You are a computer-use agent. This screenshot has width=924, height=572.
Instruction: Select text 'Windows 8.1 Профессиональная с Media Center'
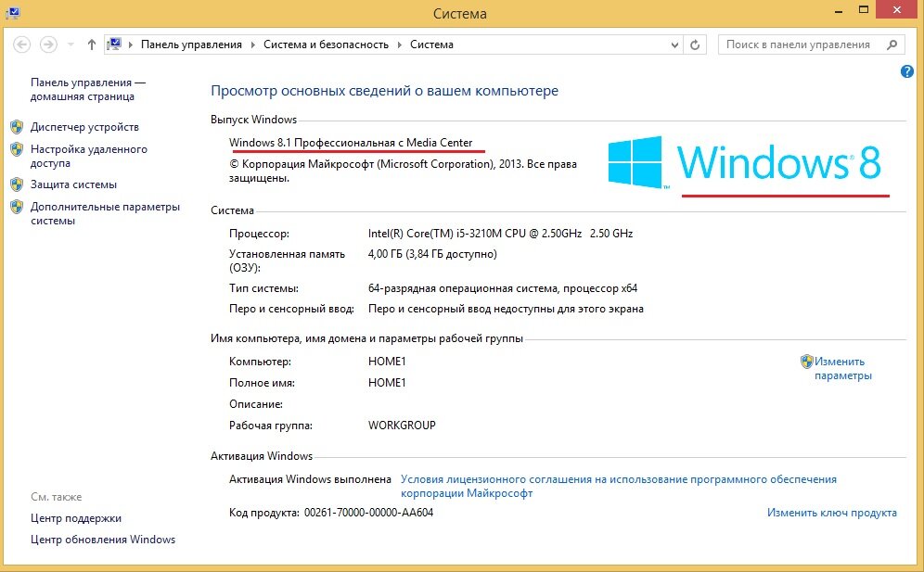pos(351,143)
